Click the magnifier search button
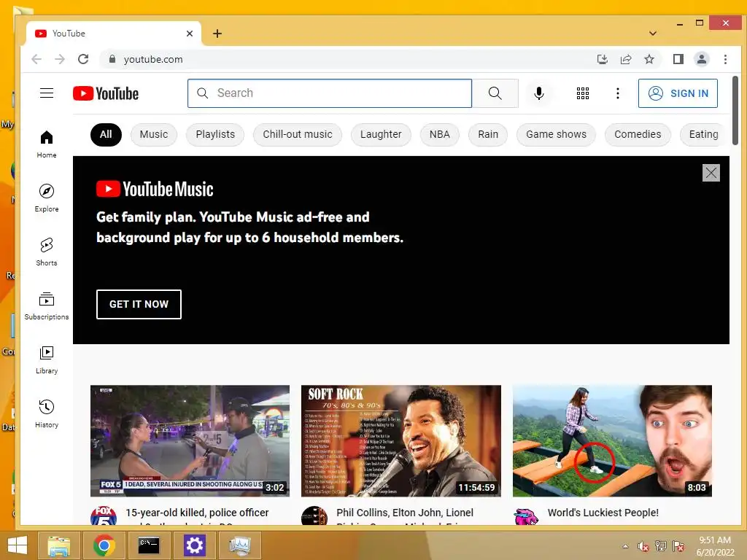This screenshot has height=560, width=747. click(495, 93)
